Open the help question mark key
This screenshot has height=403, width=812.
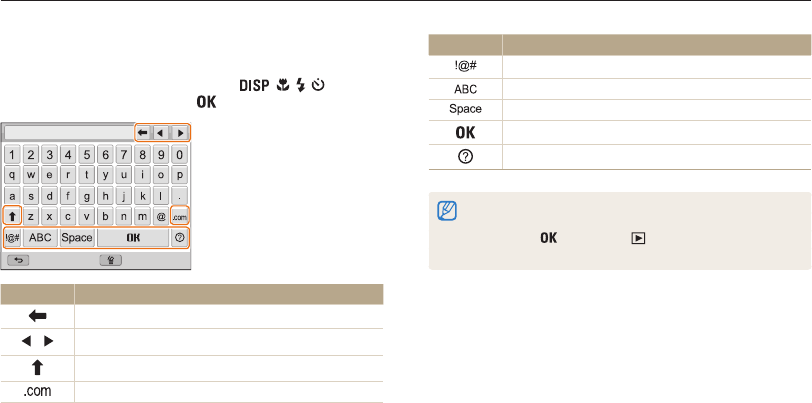coord(180,238)
